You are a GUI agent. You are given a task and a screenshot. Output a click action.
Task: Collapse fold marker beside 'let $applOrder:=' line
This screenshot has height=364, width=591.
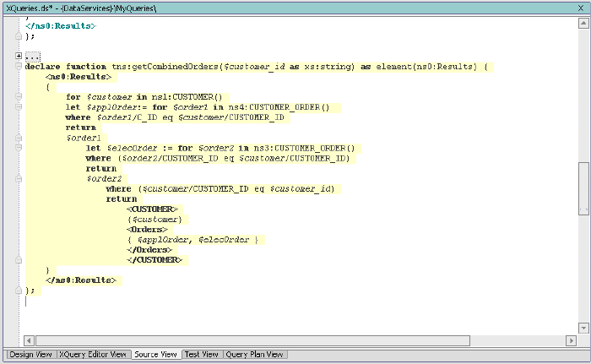[19, 106]
